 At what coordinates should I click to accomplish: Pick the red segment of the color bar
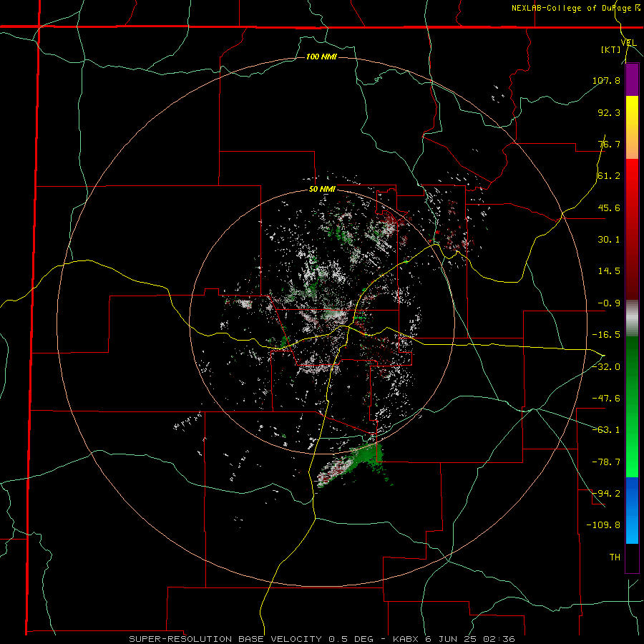(632, 229)
